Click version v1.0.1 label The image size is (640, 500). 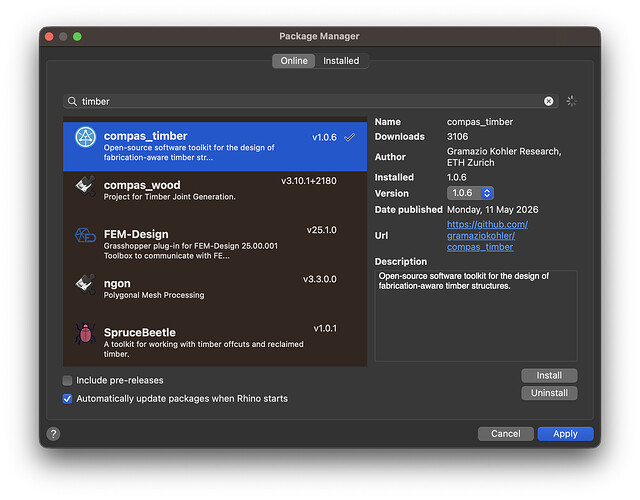point(325,329)
